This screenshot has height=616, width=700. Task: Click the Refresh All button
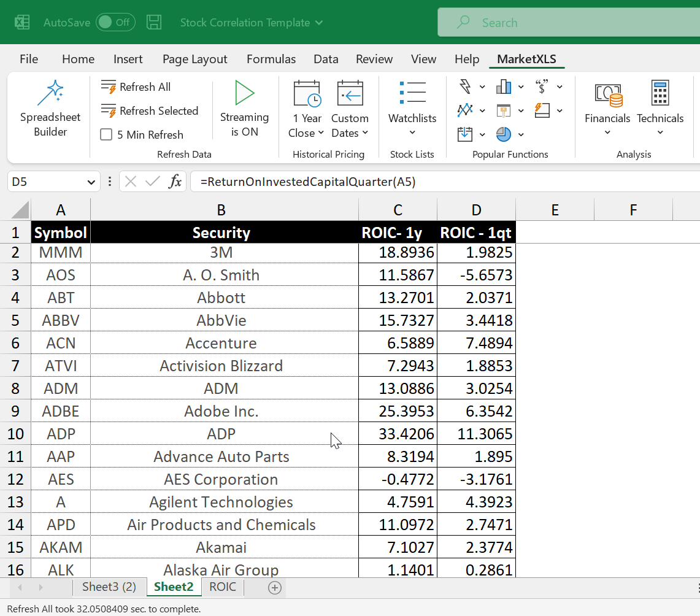pyautogui.click(x=136, y=87)
